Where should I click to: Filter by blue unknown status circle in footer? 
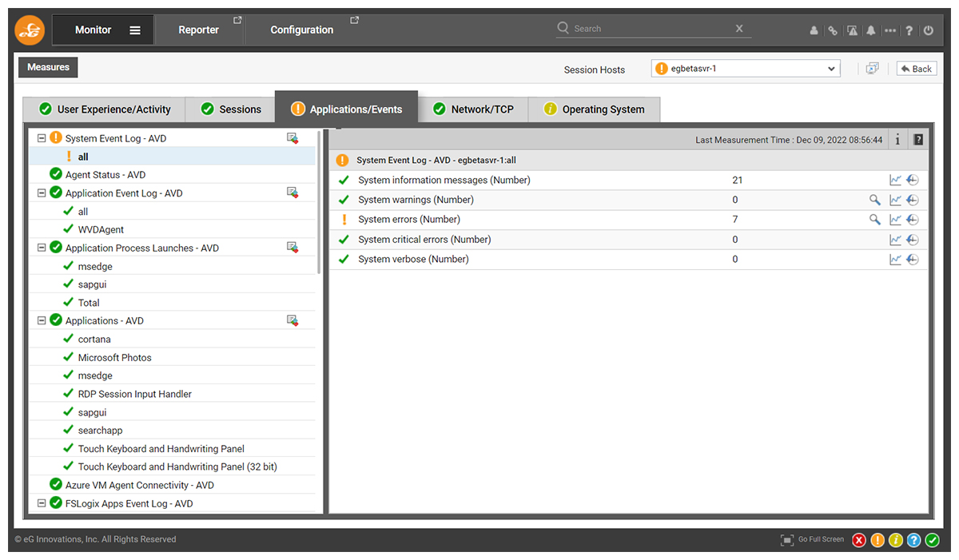pyautogui.click(x=914, y=541)
